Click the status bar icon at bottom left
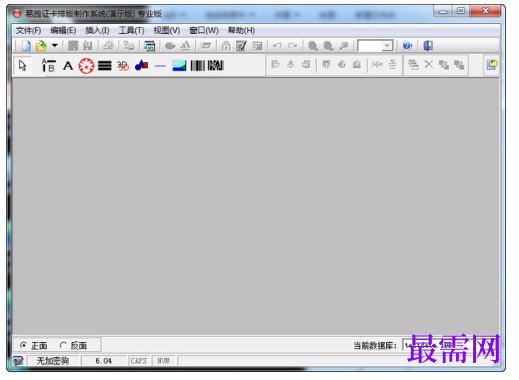 coord(18,361)
